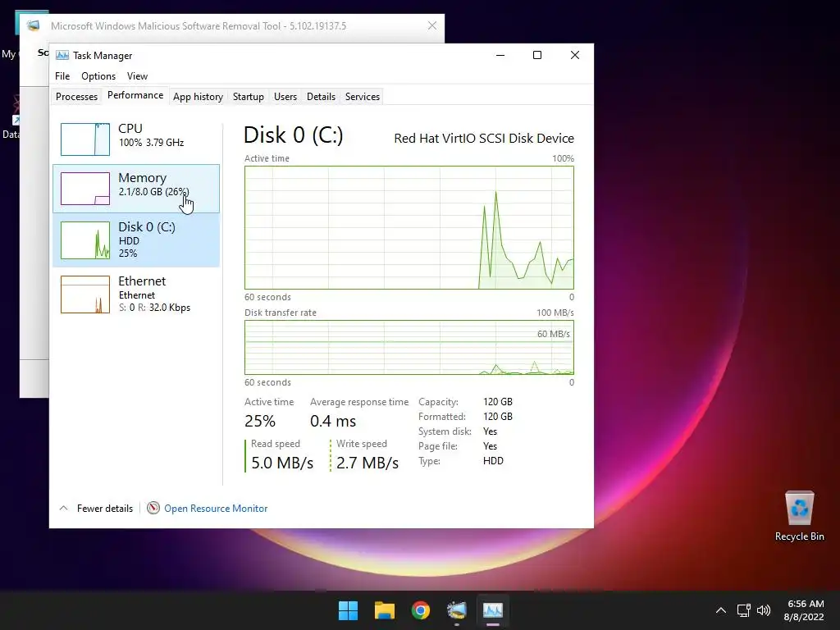Click the Task Manager title bar icon
Image resolution: width=840 pixels, height=630 pixels.
point(62,55)
